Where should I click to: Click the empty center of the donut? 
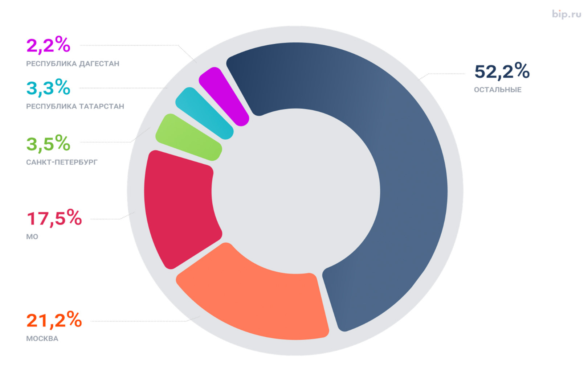pos(296,191)
